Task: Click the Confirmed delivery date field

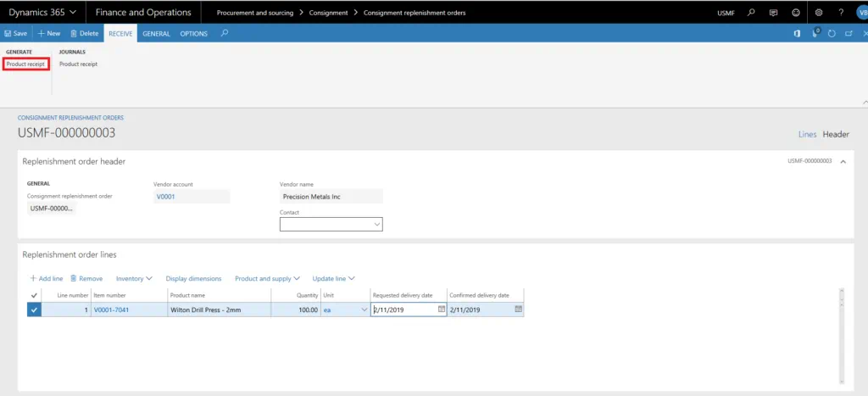Action: click(486, 310)
